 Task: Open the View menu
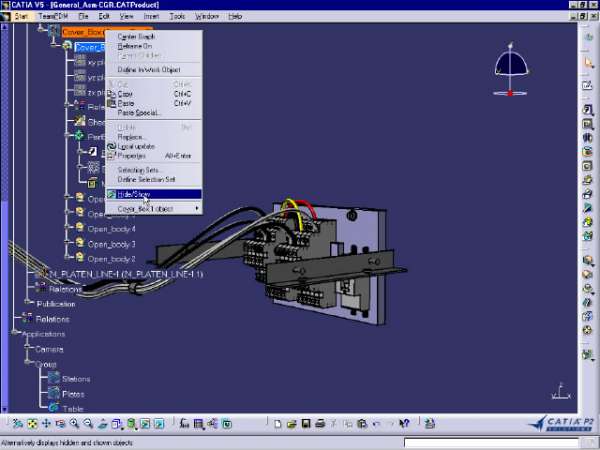[126, 16]
